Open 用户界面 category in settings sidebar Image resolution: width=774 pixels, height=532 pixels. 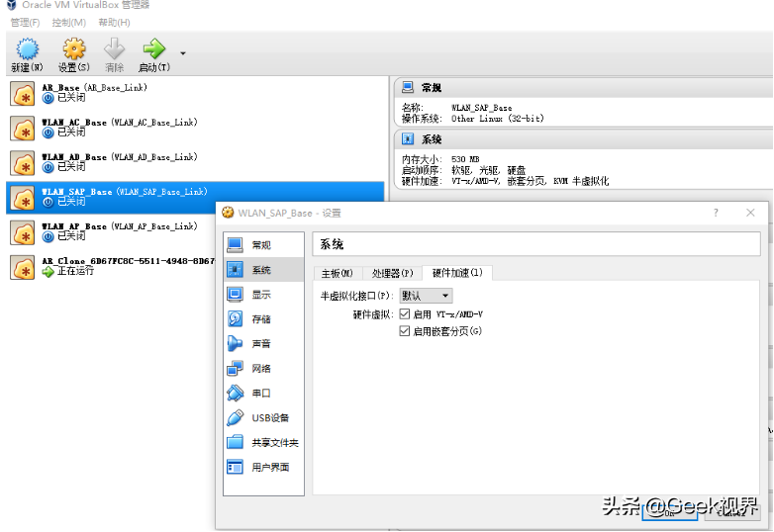click(263, 467)
